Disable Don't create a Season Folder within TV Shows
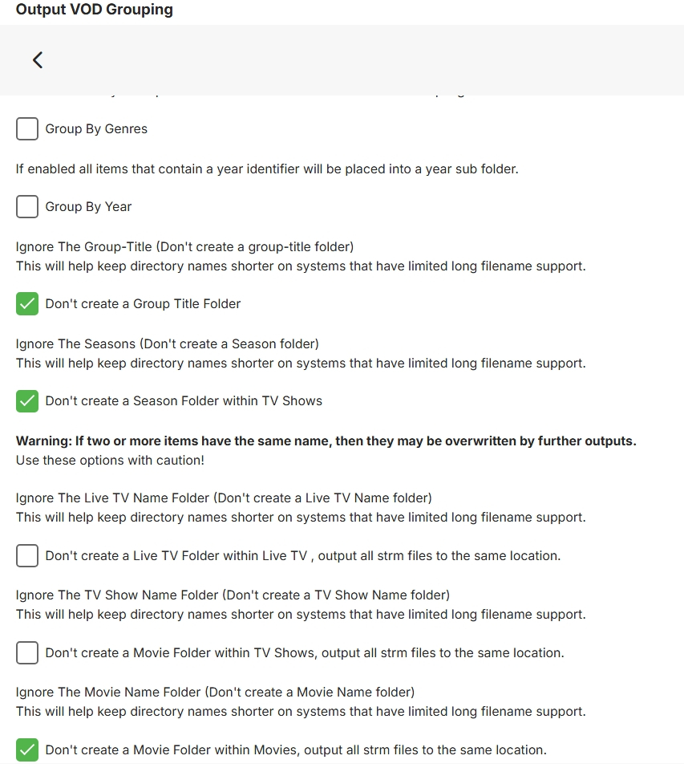 [x=26, y=401]
